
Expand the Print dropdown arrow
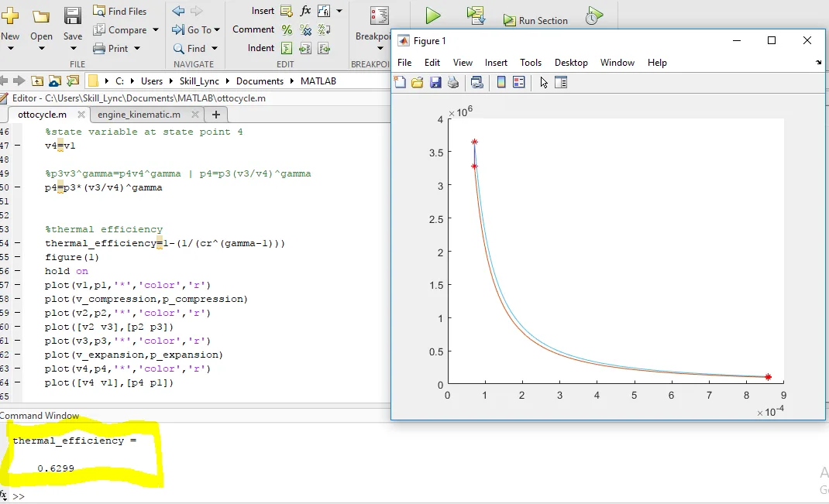137,49
